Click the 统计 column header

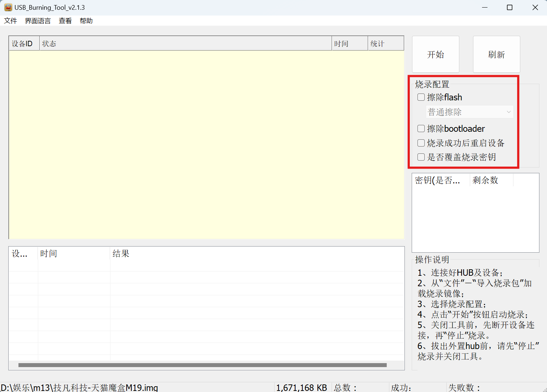pos(386,44)
